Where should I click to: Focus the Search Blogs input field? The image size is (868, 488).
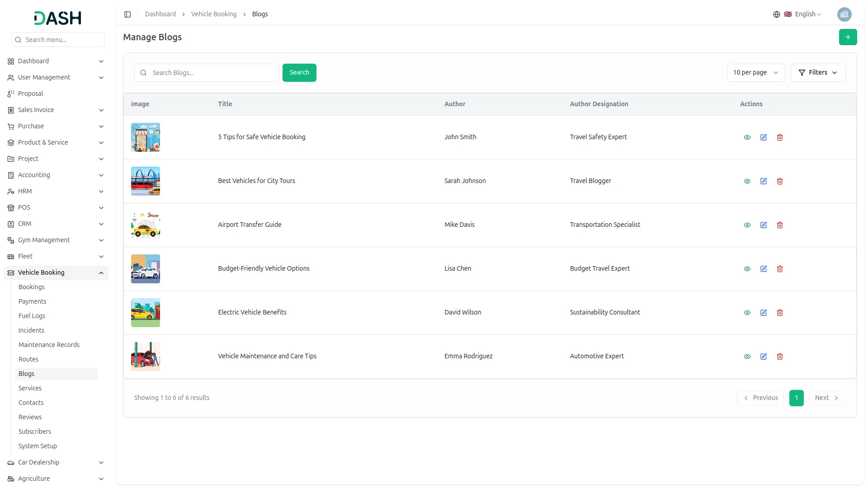[x=212, y=73]
